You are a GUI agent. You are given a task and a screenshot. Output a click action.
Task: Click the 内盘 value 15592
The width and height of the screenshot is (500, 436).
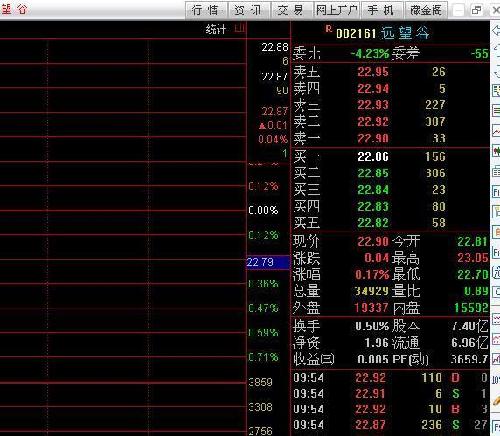(471, 308)
